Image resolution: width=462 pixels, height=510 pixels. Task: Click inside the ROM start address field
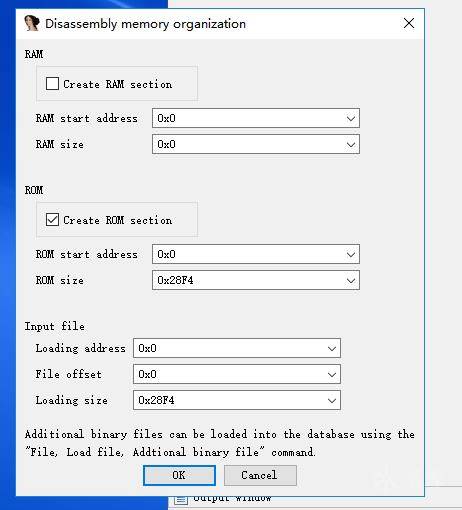click(256, 254)
